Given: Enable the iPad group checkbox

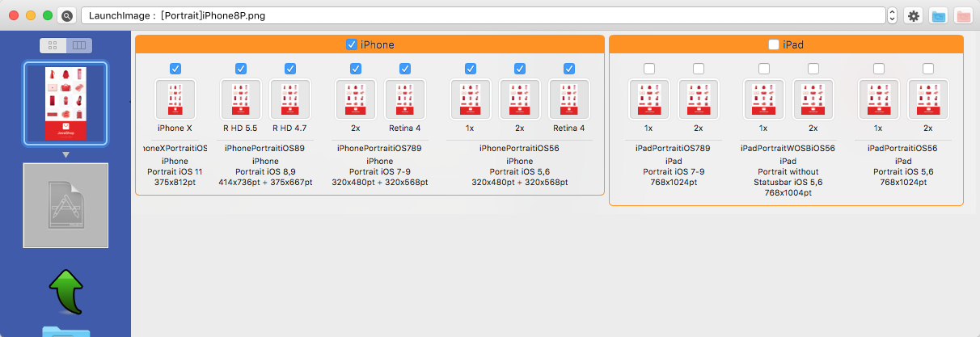Looking at the screenshot, I should tap(774, 44).
